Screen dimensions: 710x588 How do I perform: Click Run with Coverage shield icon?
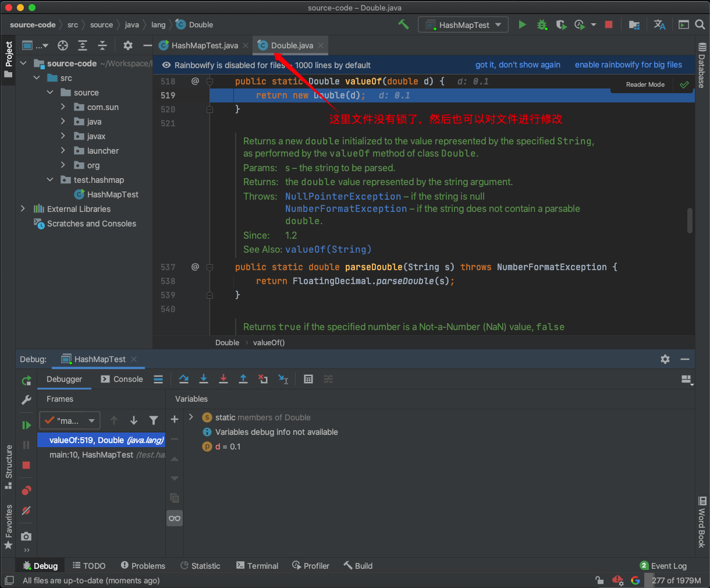[561, 24]
